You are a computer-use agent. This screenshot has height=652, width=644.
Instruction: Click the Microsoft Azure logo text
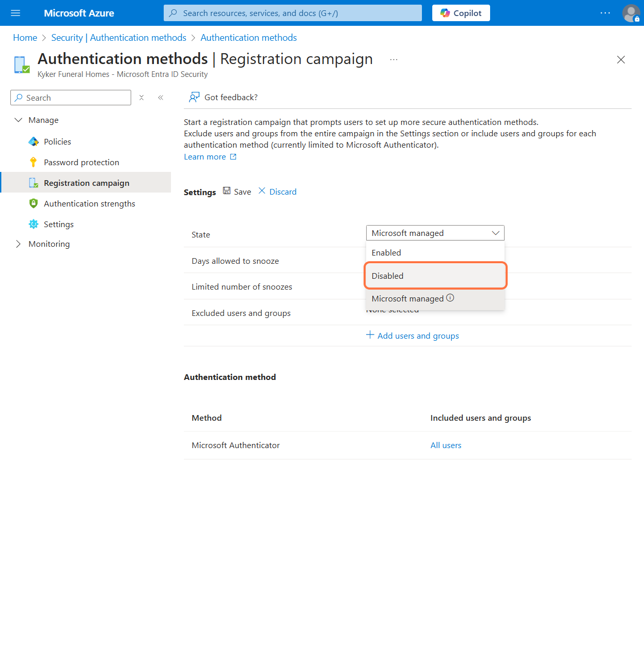coord(79,13)
